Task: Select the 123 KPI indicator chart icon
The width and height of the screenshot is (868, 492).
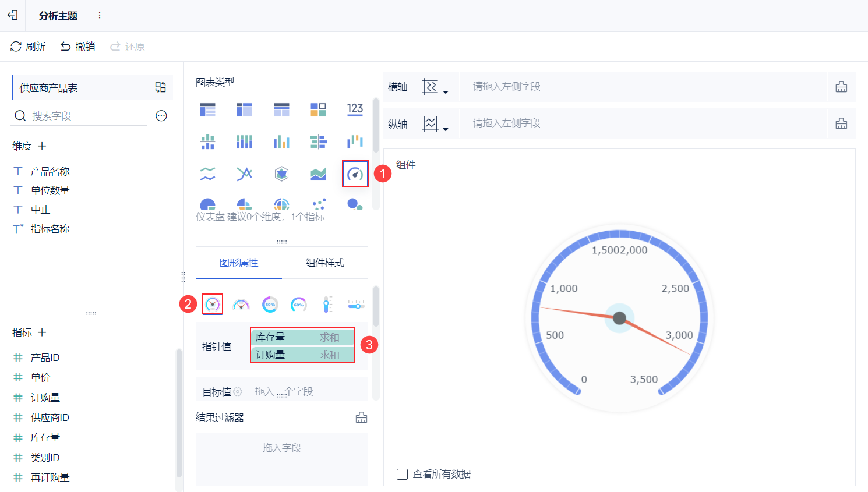Action: pyautogui.click(x=355, y=109)
